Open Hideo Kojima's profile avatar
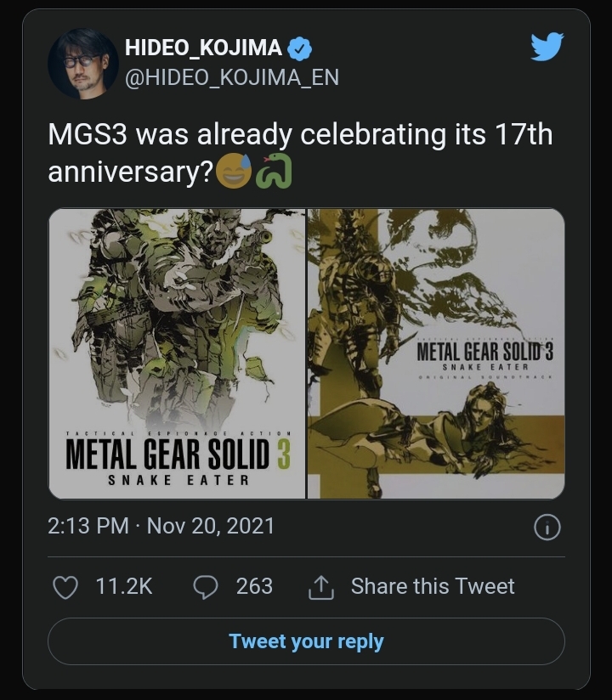612x700 pixels. pyautogui.click(x=82, y=63)
